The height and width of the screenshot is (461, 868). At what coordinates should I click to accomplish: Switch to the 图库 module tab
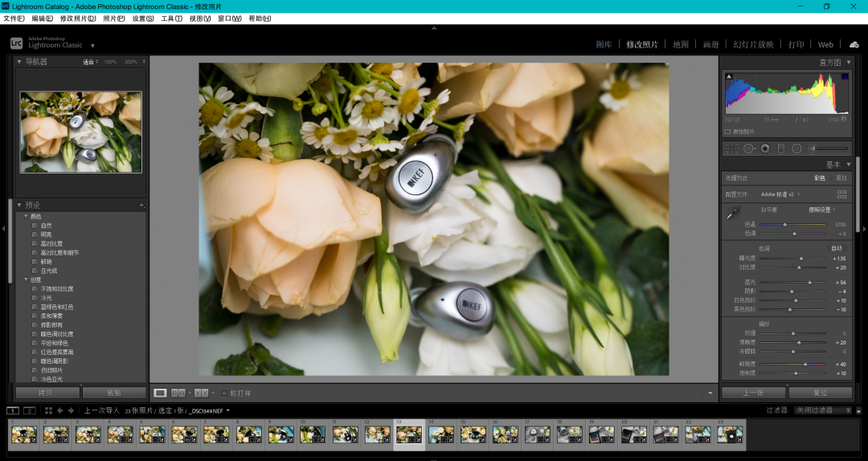[604, 45]
